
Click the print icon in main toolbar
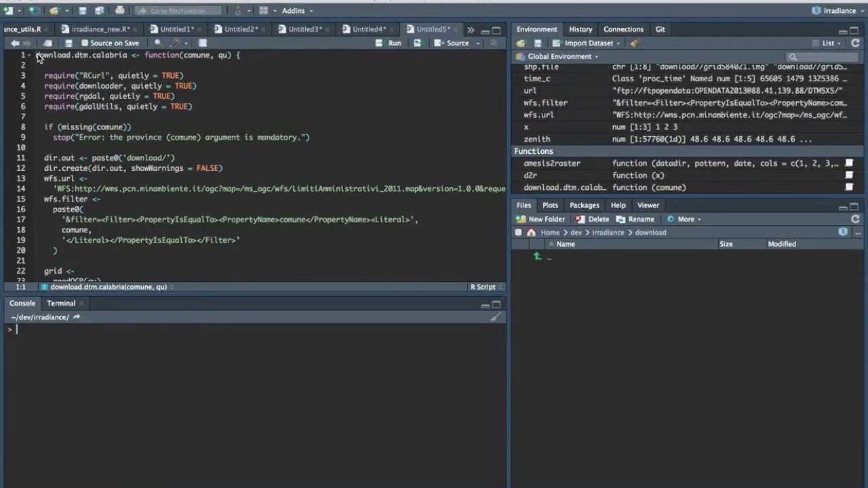pyautogui.click(x=120, y=11)
